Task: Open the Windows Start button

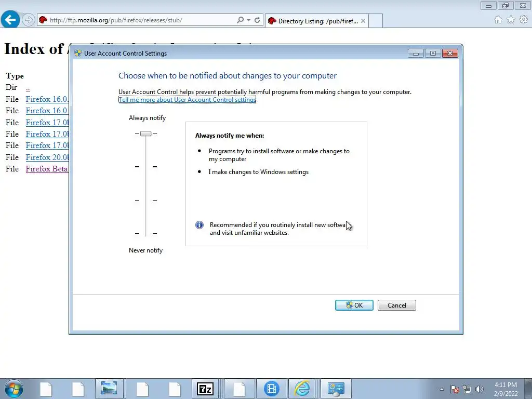Action: click(x=14, y=389)
